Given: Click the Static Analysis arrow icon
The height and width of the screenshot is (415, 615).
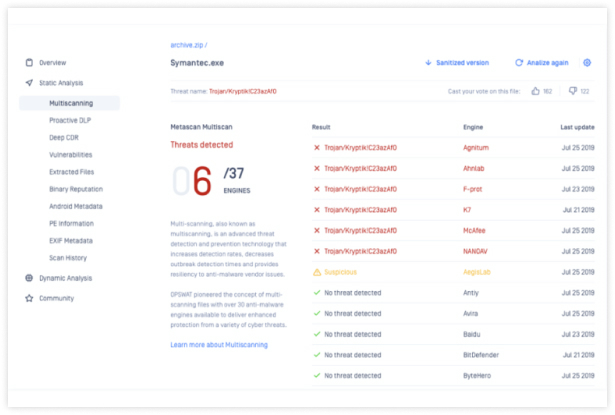Looking at the screenshot, I should [x=29, y=83].
